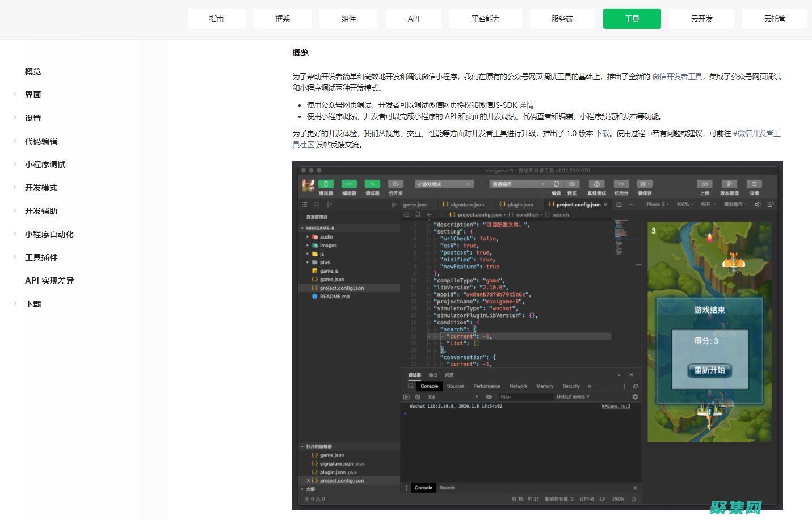Screen dimensions: 812x520
Task: Click the 下载 download link in text
Action: click(603, 134)
